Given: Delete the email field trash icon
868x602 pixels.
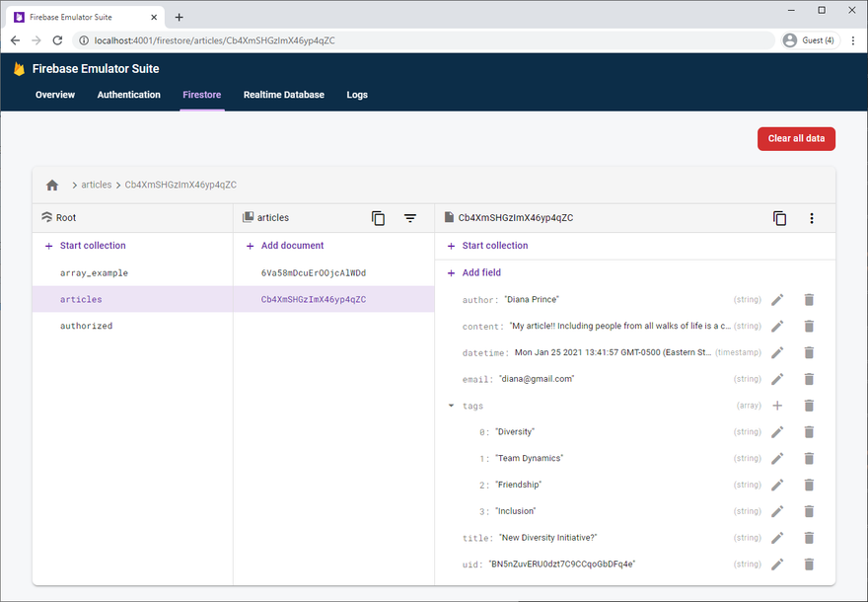Looking at the screenshot, I should pos(809,379).
